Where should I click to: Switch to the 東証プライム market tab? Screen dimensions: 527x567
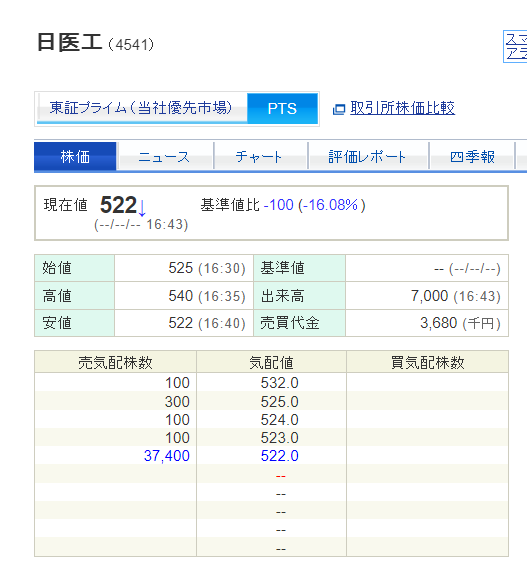tap(142, 108)
